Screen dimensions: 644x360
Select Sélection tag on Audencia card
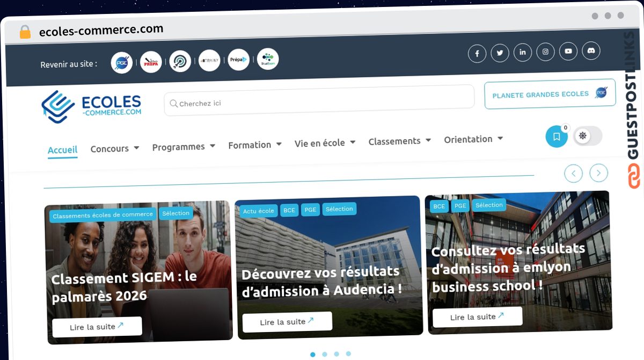339,209
